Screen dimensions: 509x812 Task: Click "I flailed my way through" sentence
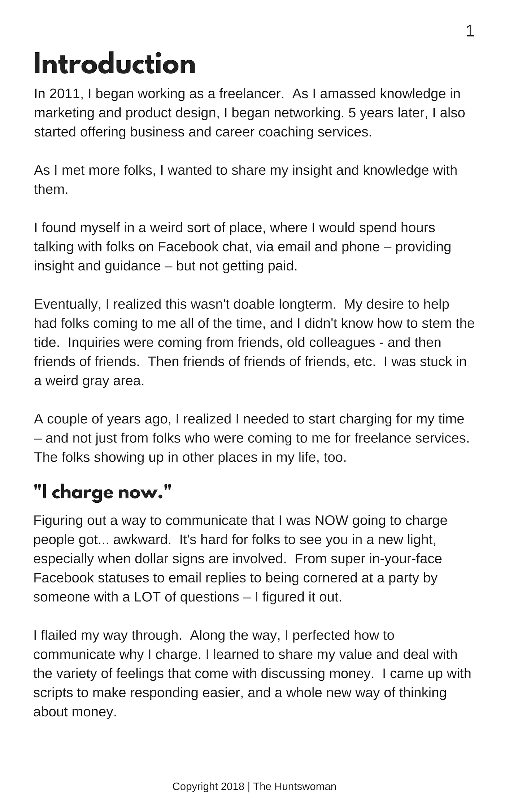(108, 635)
